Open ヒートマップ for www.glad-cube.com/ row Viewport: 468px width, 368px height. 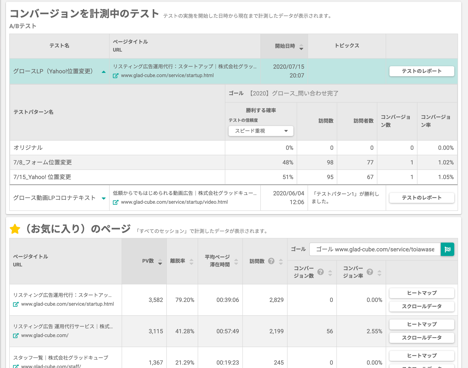click(422, 324)
